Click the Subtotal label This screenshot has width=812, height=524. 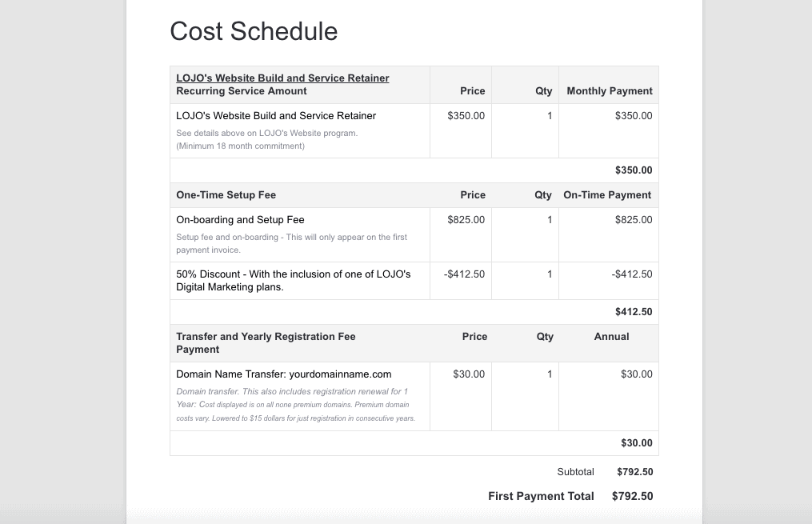(x=575, y=472)
